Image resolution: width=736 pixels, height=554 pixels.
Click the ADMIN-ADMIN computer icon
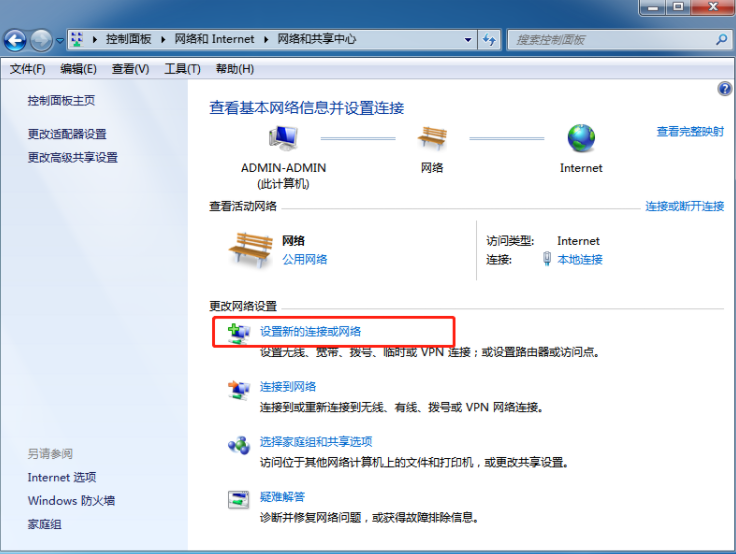pos(282,138)
